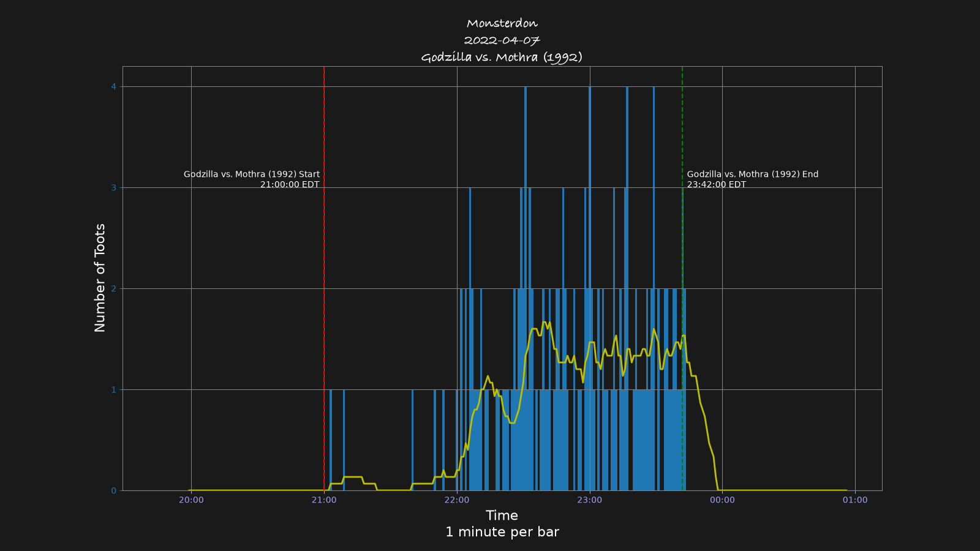The width and height of the screenshot is (980, 551).
Task: Click the y-axis tick label "1"
Action: 113,389
